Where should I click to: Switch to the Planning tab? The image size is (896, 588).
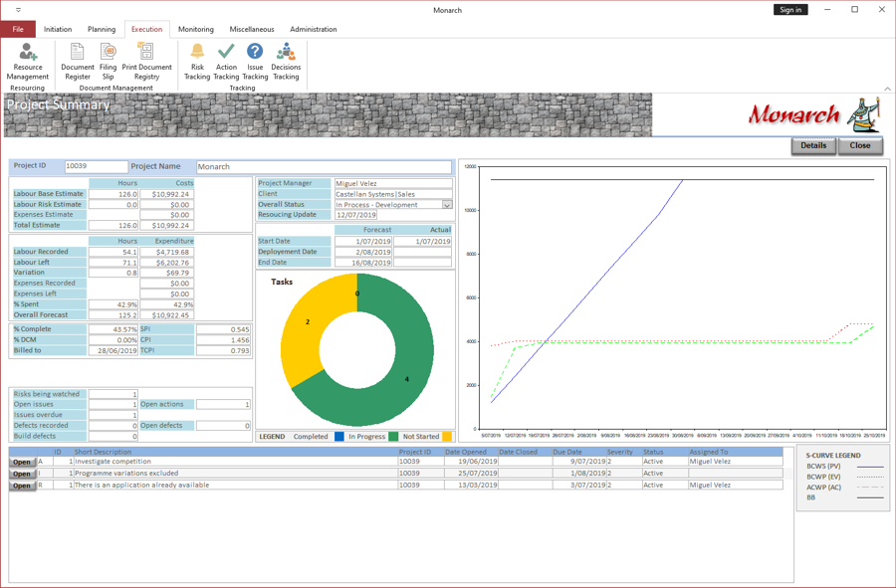click(102, 29)
